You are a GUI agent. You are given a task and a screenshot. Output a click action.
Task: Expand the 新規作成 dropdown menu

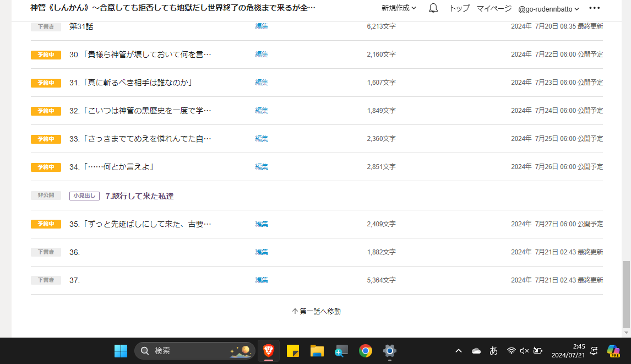tap(399, 8)
